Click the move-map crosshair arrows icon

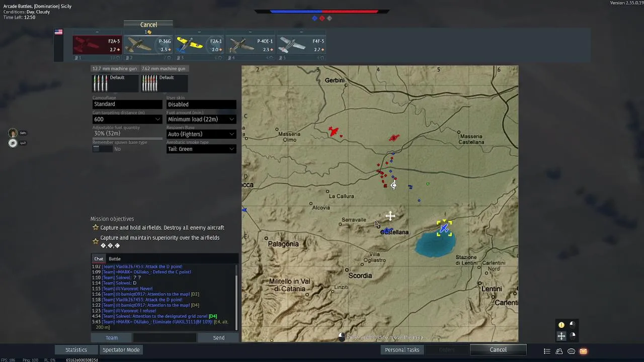point(561,336)
